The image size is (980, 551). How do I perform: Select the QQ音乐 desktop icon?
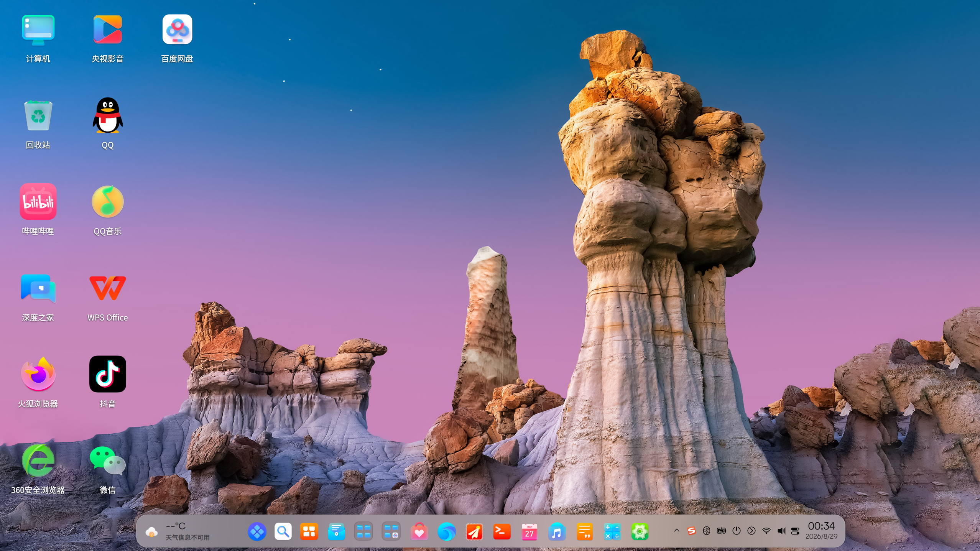click(108, 202)
